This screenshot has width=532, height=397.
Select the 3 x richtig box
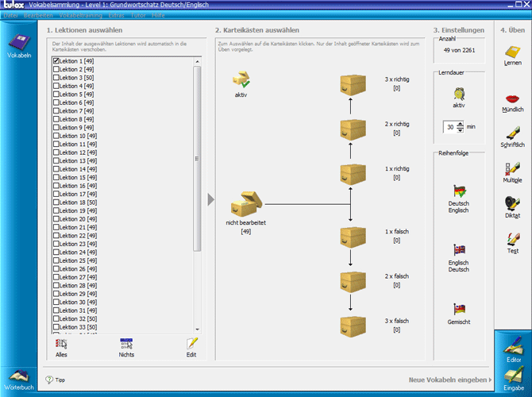click(353, 85)
